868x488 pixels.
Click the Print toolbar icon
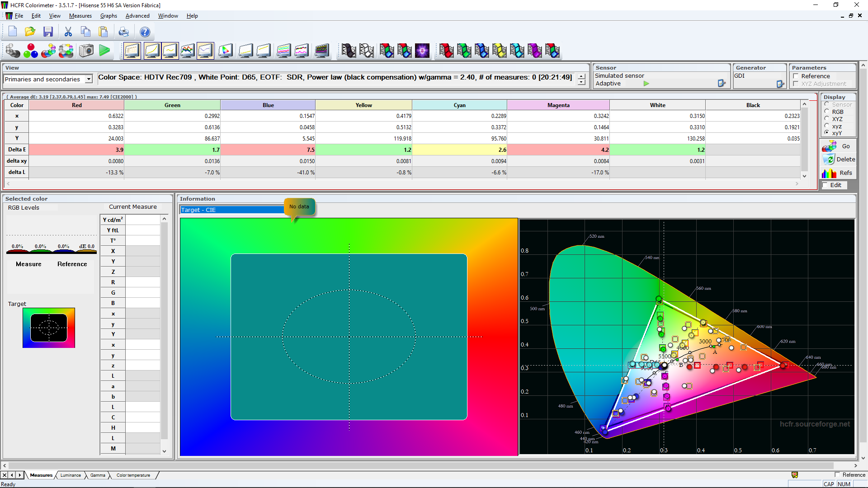pos(123,32)
